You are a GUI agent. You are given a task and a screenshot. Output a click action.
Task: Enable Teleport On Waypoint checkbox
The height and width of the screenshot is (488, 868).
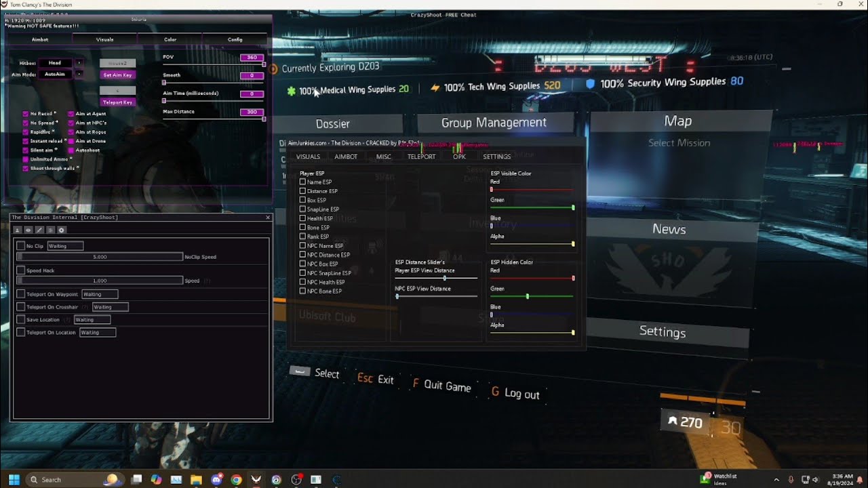pos(21,294)
